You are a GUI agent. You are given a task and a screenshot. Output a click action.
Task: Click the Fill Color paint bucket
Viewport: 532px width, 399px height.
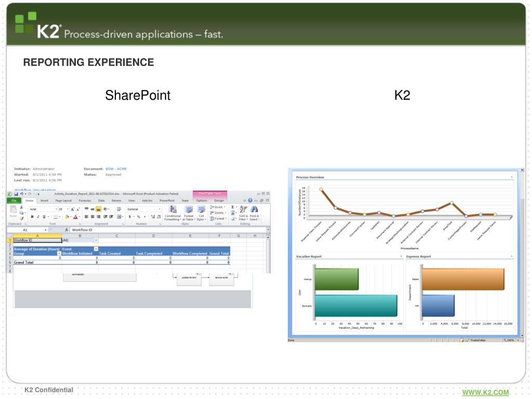pyautogui.click(x=67, y=217)
